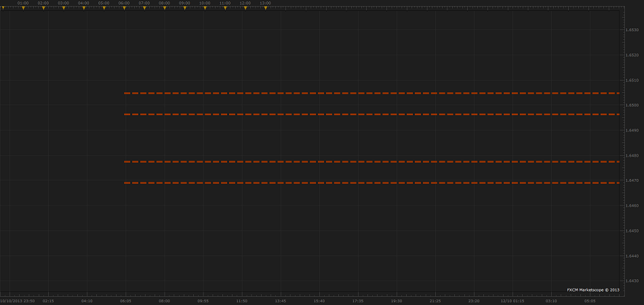This screenshot has width=644, height=305.
Task: Click the yellow marker under 10:00
Action: coord(205,8)
